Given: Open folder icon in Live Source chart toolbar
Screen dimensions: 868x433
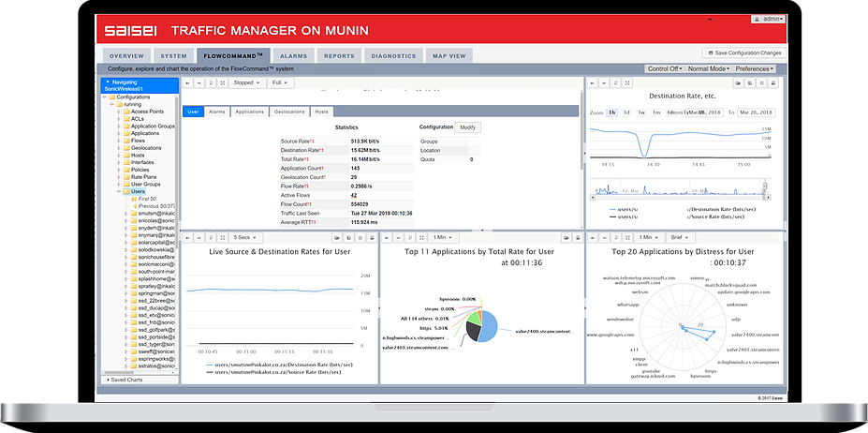Looking at the screenshot, I should click(336, 237).
